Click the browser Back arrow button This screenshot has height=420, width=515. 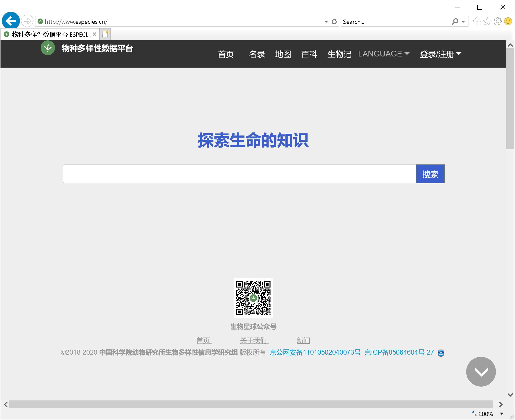(11, 21)
